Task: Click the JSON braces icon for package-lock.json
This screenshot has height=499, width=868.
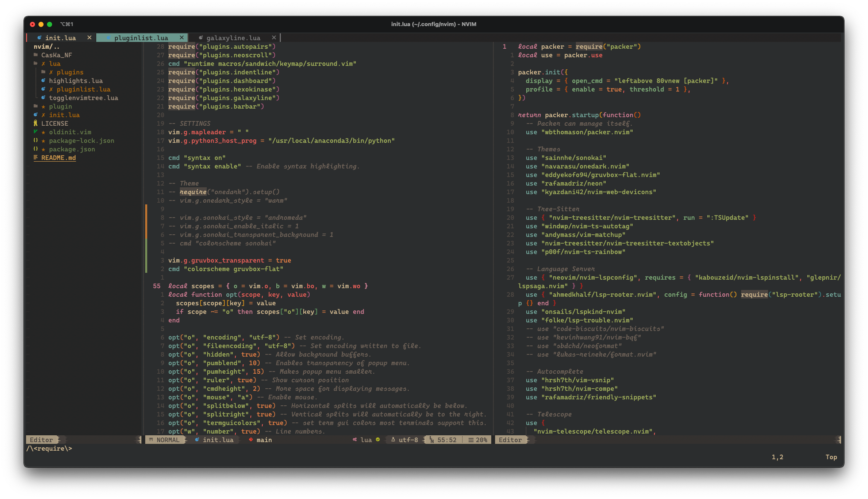Action: click(35, 140)
